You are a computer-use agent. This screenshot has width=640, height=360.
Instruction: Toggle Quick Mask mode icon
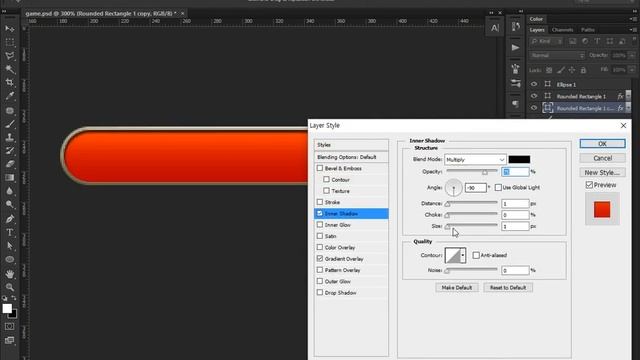click(x=9, y=327)
